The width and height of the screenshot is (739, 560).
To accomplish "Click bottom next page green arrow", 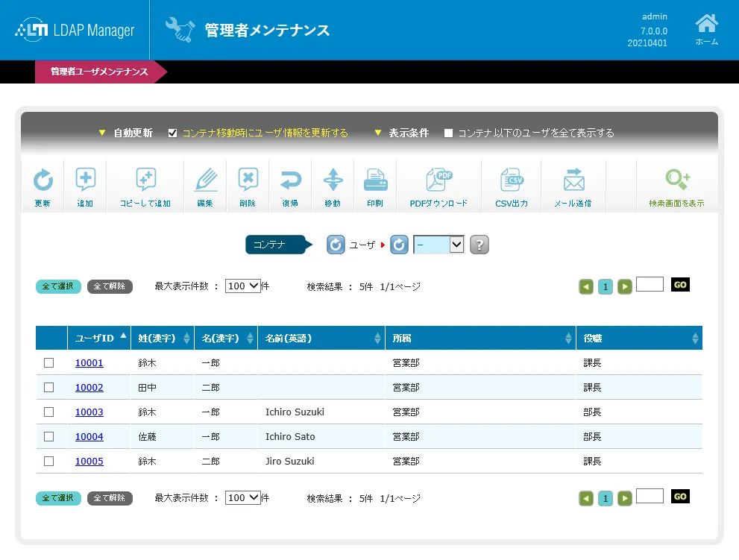I will (x=624, y=498).
